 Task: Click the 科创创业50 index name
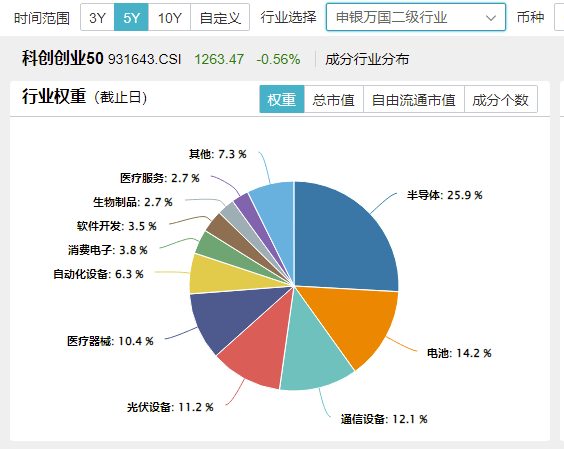pyautogui.click(x=63, y=58)
